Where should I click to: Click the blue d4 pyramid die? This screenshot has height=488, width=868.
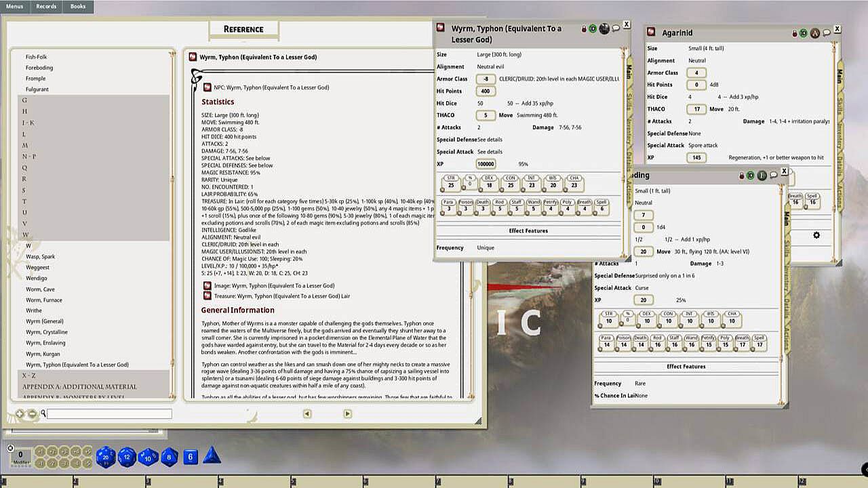(x=212, y=456)
